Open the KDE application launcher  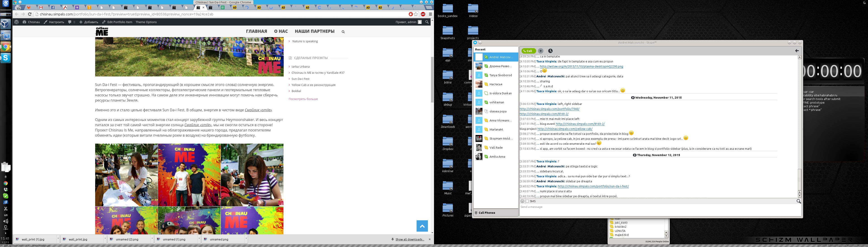pos(6,3)
